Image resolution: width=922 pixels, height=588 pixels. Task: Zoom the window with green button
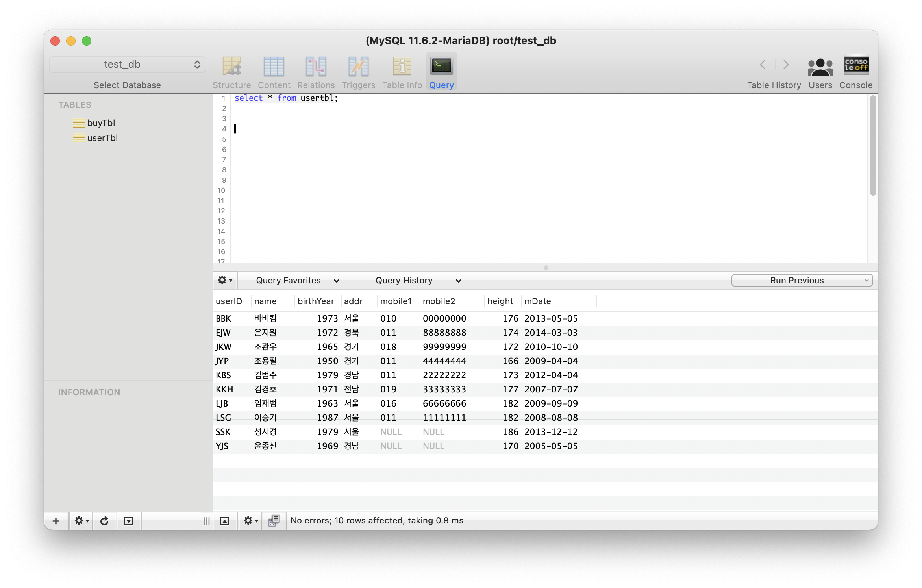[x=87, y=41]
